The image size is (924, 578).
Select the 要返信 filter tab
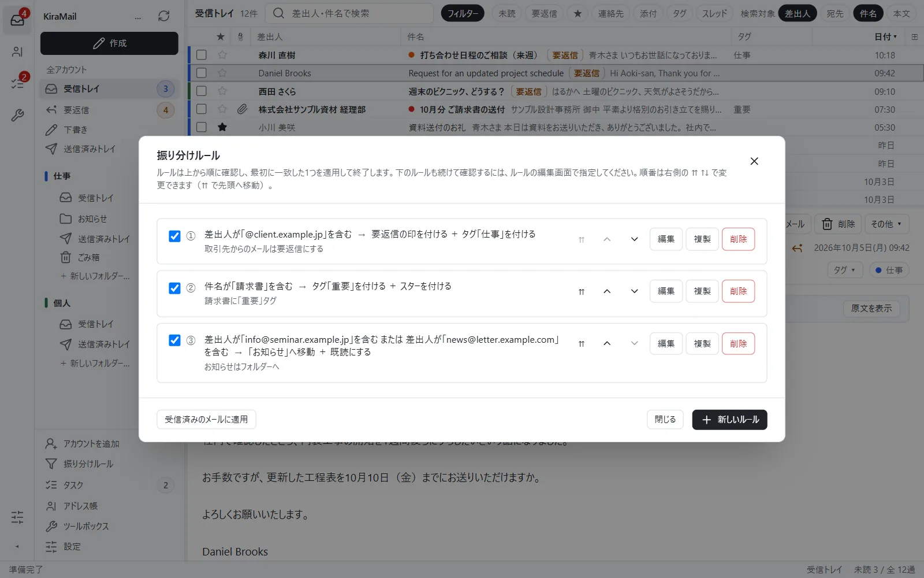click(544, 13)
